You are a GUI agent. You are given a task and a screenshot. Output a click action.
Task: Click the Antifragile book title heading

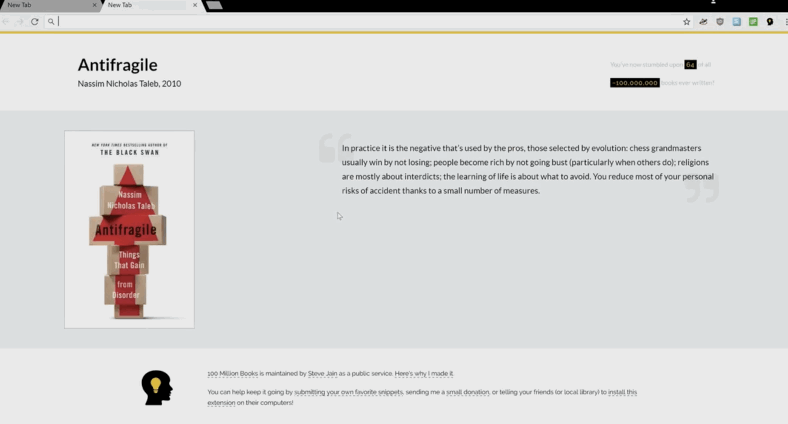click(117, 64)
